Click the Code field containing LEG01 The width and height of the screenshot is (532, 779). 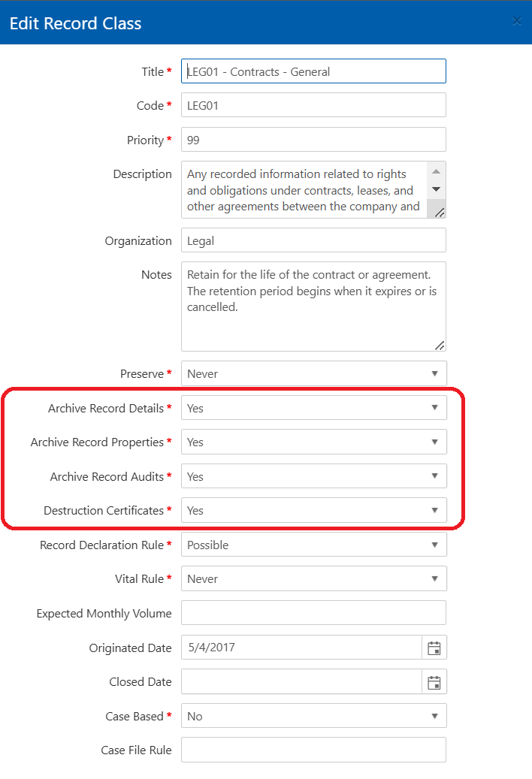click(313, 105)
